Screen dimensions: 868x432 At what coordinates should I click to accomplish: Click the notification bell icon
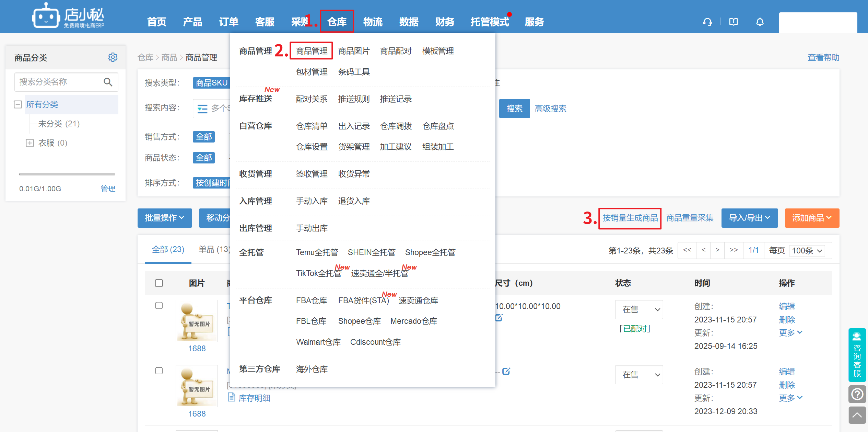[760, 22]
